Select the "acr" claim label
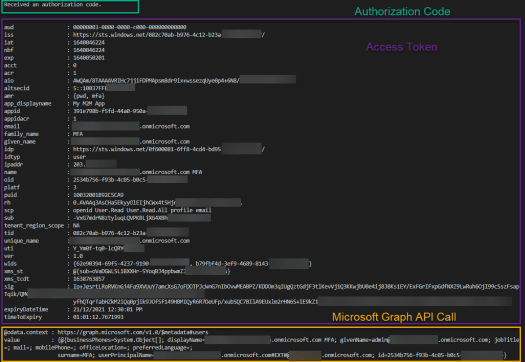Image resolution: width=525 pixels, height=362 pixels. (x=9, y=73)
